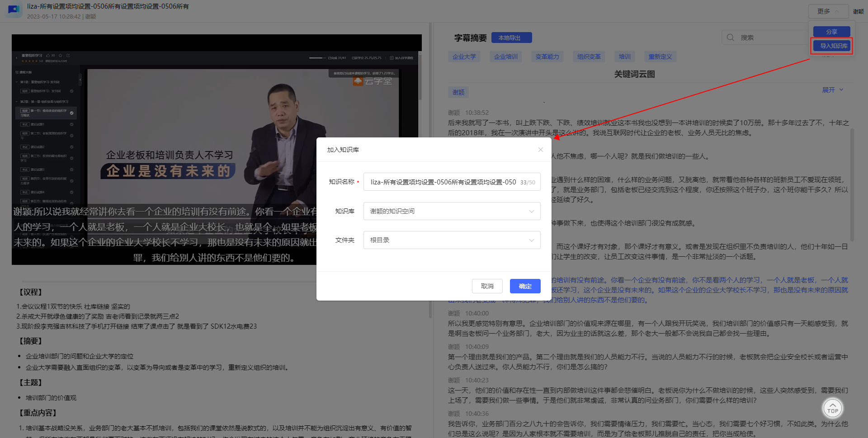Select the 重新定义 keyword tag

point(660,57)
